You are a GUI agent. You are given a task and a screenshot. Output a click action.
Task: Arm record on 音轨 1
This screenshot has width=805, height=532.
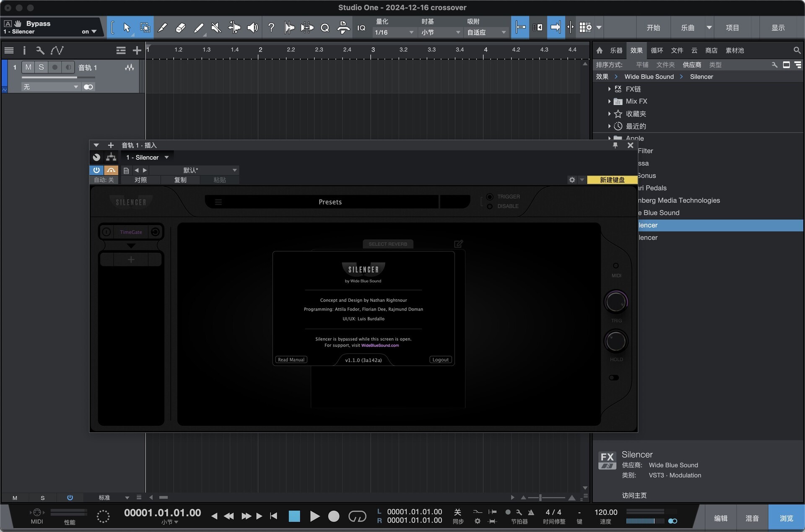[x=55, y=67]
